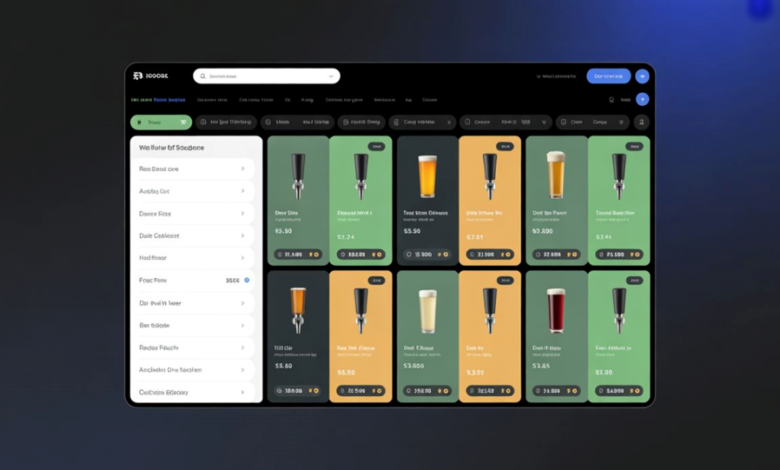
Task: Click the price pill on the $5.50 beer glass card
Action: point(418,254)
